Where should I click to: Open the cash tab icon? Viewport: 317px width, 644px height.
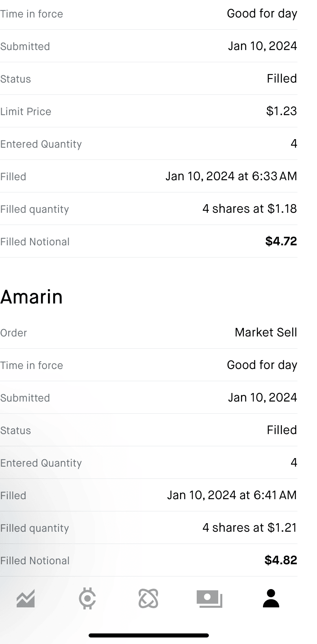click(209, 598)
